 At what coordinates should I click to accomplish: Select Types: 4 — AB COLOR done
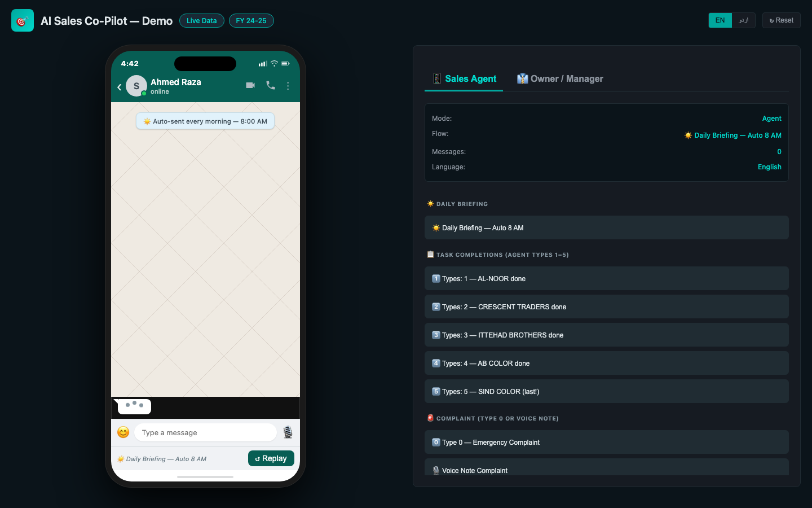coord(607,363)
